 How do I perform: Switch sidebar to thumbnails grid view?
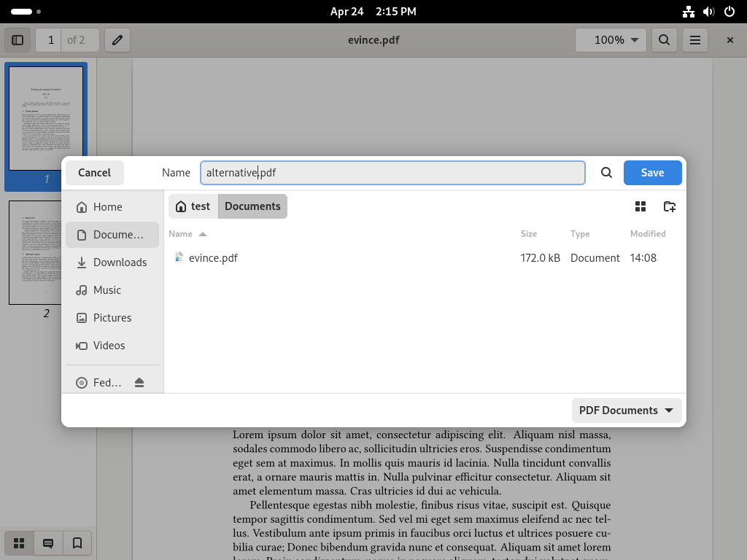pyautogui.click(x=19, y=543)
